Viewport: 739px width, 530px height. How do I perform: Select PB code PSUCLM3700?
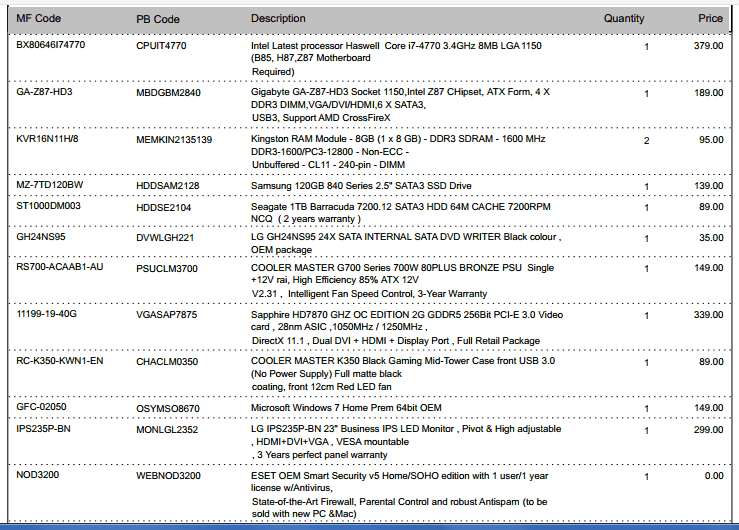(167, 269)
